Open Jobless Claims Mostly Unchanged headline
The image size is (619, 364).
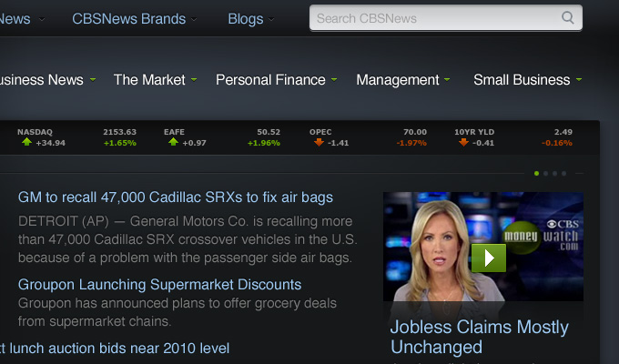coord(479,337)
